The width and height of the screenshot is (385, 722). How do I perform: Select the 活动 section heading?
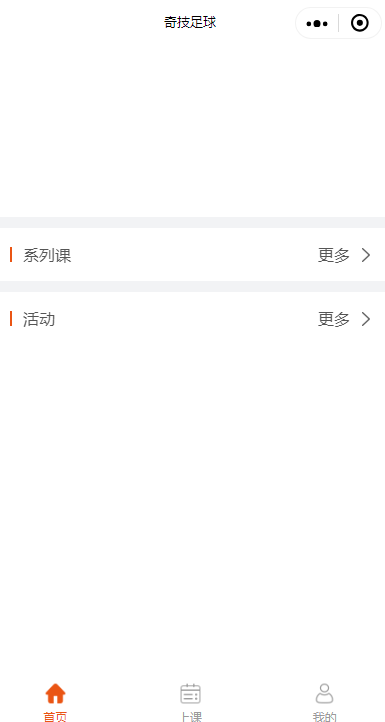39,319
